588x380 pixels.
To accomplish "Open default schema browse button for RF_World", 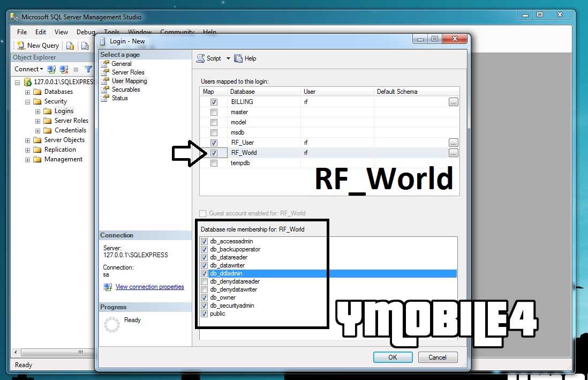I will 453,153.
